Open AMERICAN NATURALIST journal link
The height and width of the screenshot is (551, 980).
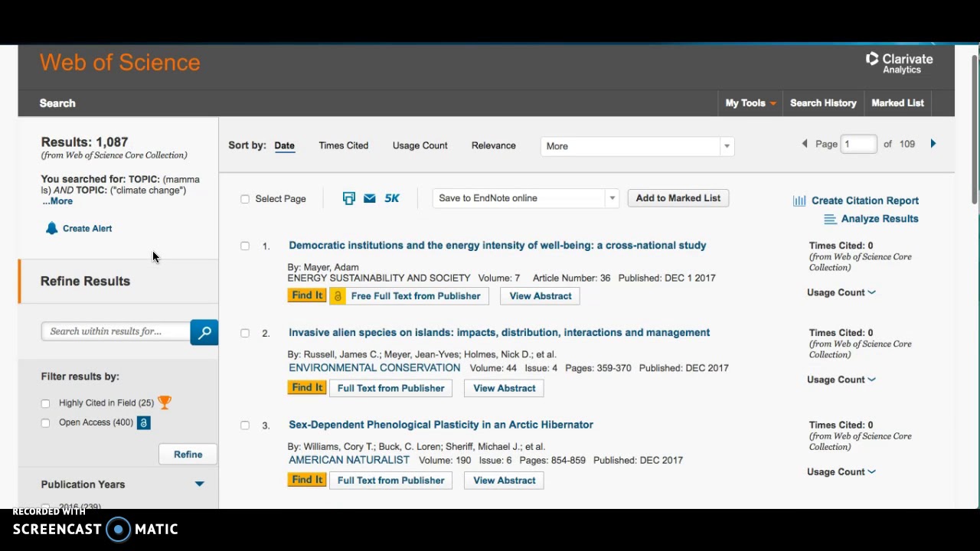point(349,460)
